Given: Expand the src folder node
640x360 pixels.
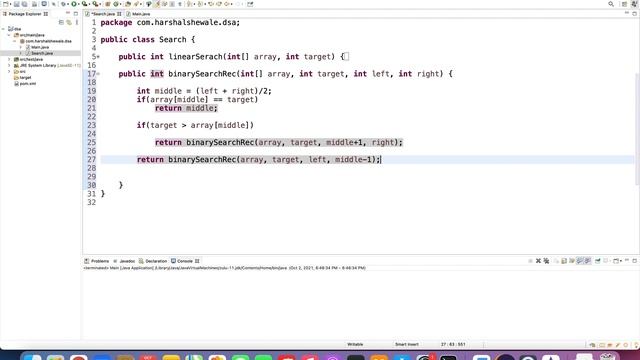Looking at the screenshot, I should point(9,71).
